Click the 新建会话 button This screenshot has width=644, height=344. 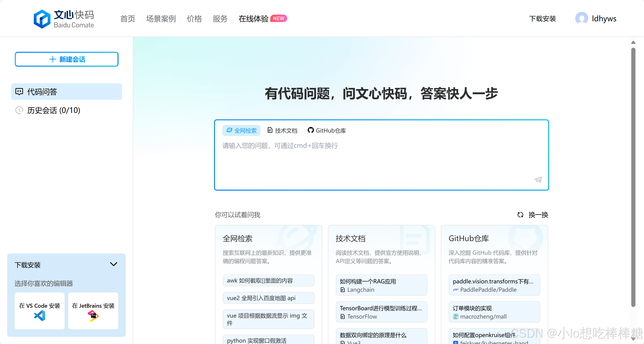(66, 59)
